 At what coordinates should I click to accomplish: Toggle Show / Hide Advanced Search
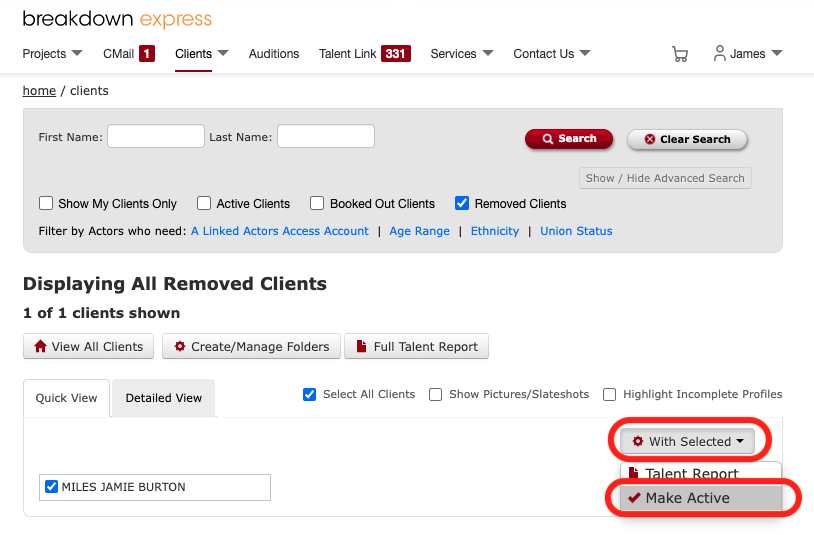point(665,178)
